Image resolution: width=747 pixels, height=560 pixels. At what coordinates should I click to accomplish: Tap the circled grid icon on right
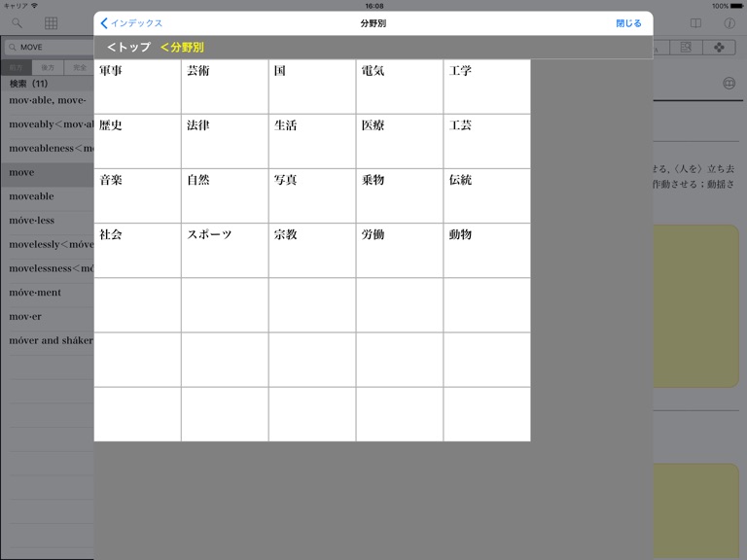tap(729, 84)
